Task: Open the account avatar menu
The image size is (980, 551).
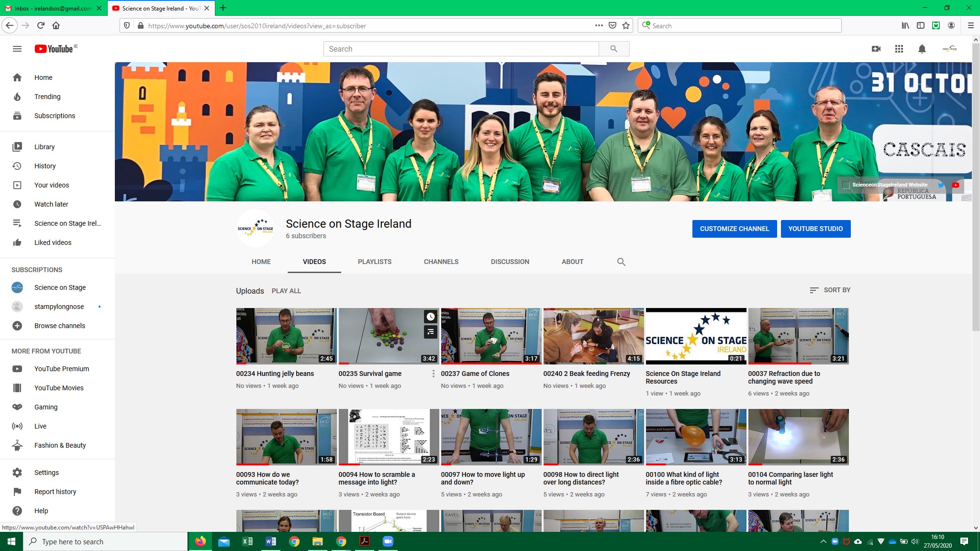Action: click(949, 49)
